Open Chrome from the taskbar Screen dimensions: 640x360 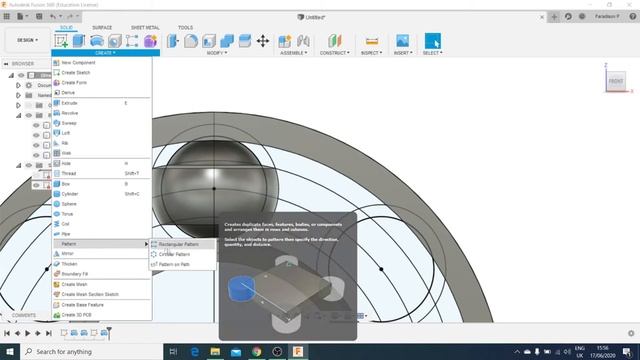click(256, 351)
